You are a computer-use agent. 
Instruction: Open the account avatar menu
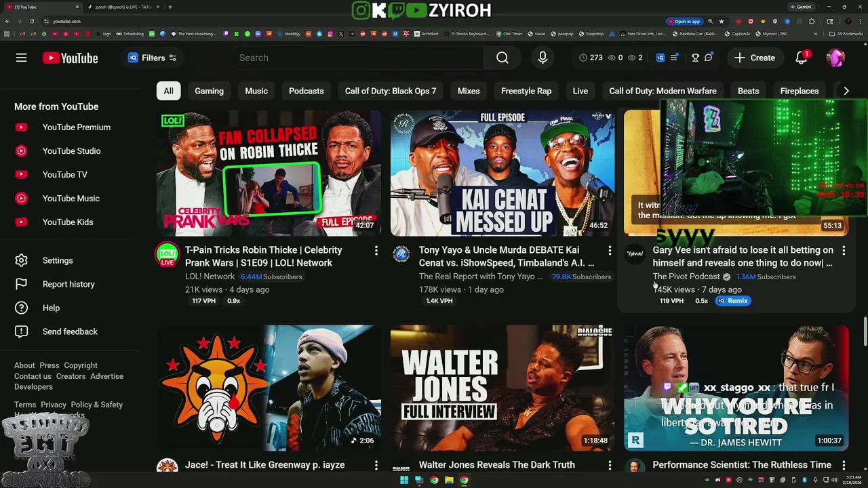(x=835, y=58)
